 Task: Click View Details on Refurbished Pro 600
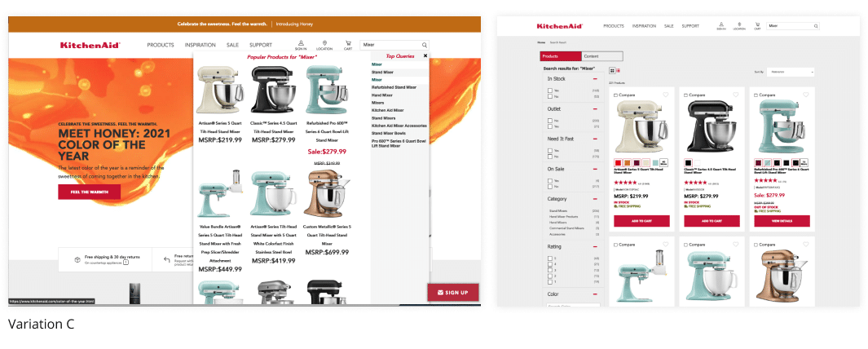782,221
